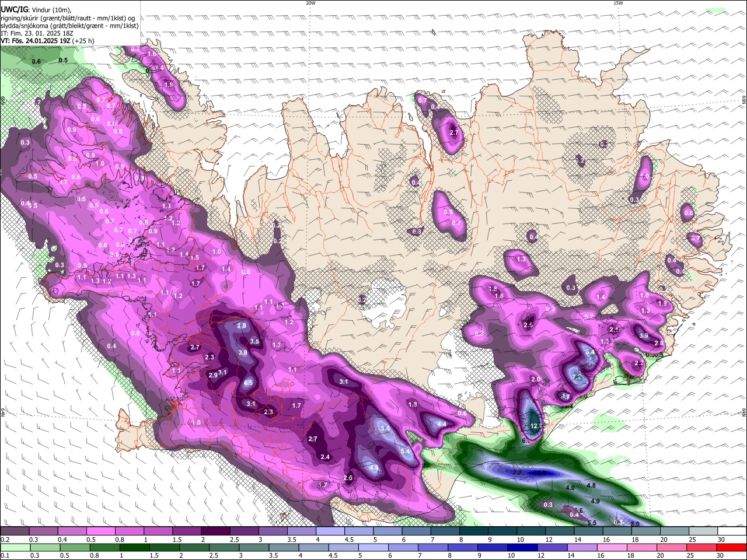Click the '20W' longitude label
This screenshot has height=560, width=747.
point(310,3)
